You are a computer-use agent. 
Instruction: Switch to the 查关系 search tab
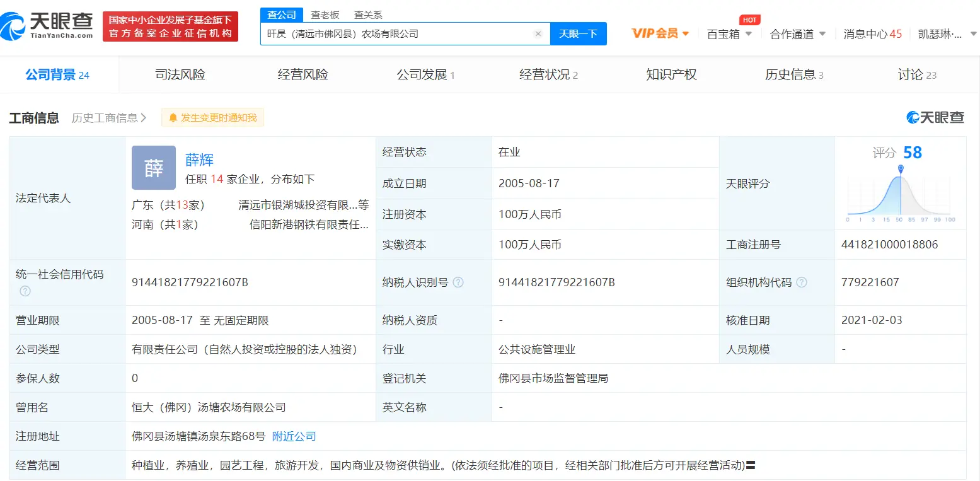point(368,14)
